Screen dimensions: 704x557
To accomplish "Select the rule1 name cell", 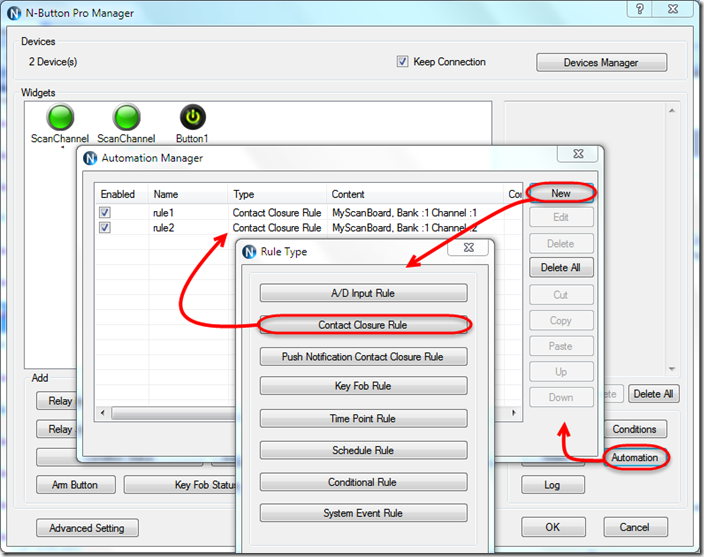I will click(164, 213).
